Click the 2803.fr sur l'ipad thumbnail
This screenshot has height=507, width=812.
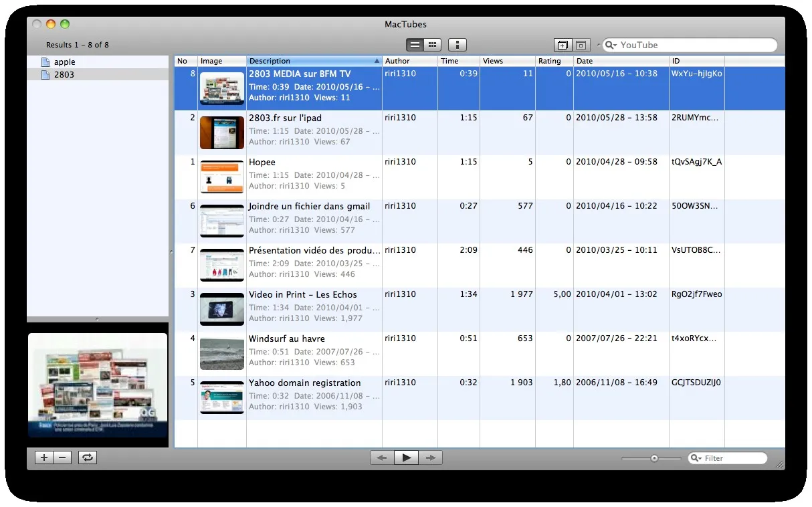pos(222,133)
